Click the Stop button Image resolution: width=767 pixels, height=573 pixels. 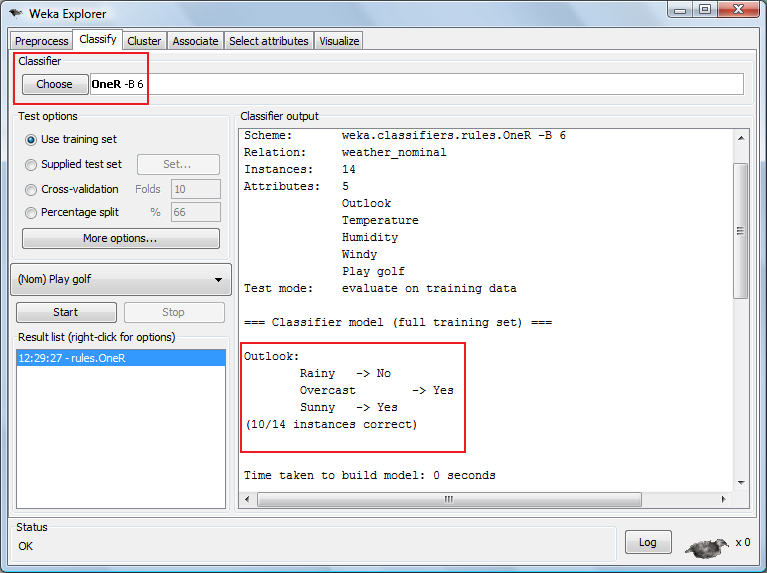coord(174,312)
